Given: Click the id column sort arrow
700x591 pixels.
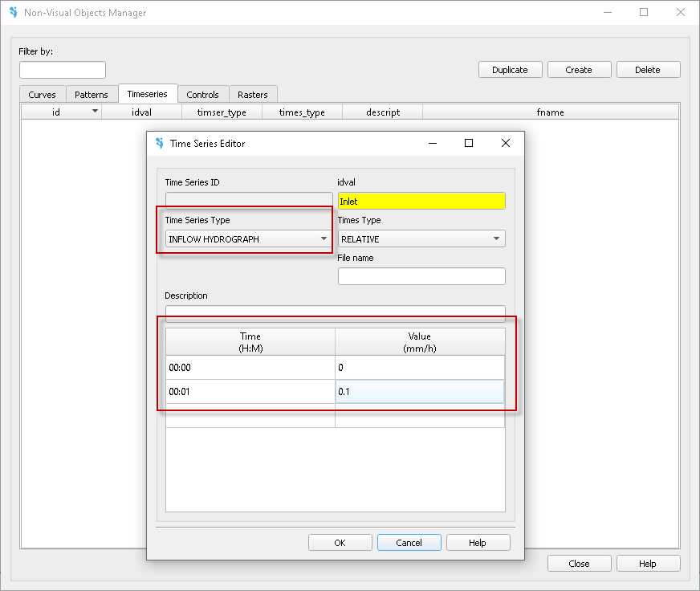Looking at the screenshot, I should 95,112.
